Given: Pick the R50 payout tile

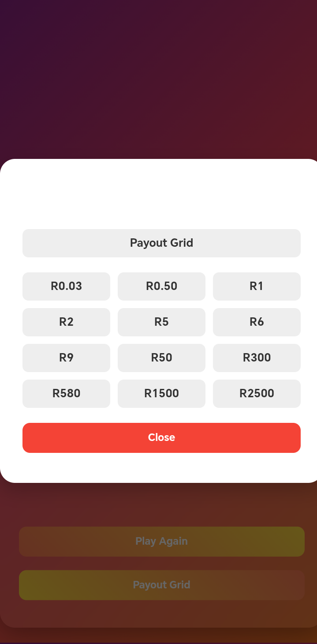Looking at the screenshot, I should pos(161,358).
